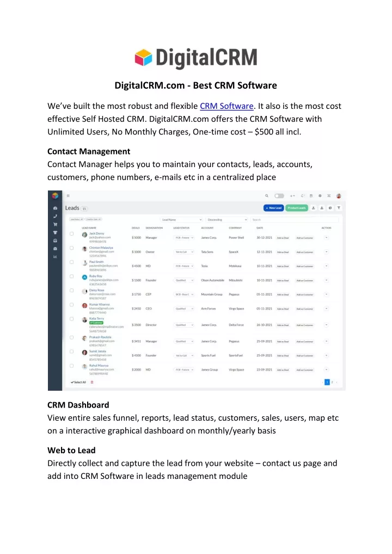Click the filter funnel icon in the Leads header

pyautogui.click(x=339, y=208)
